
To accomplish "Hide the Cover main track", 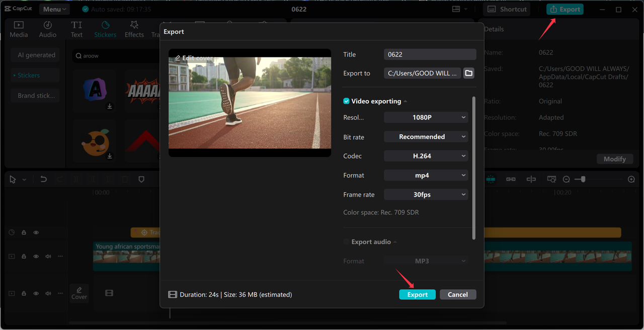I will (x=36, y=293).
